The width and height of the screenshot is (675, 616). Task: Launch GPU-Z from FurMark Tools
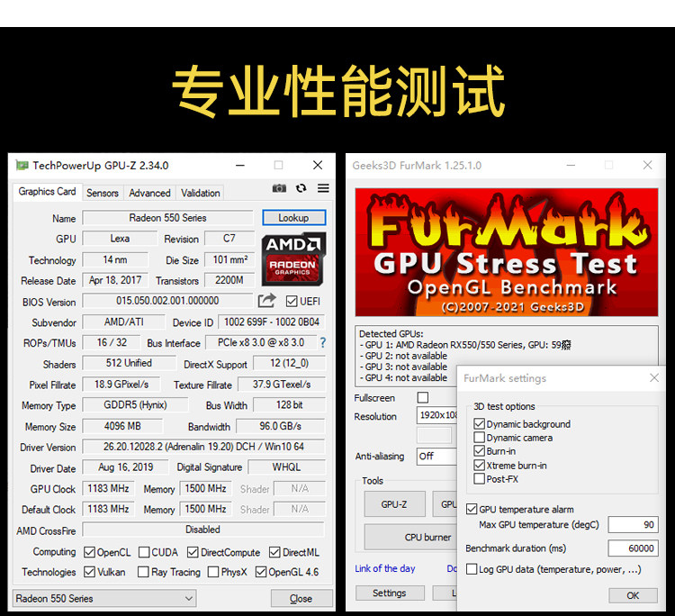pos(394,504)
